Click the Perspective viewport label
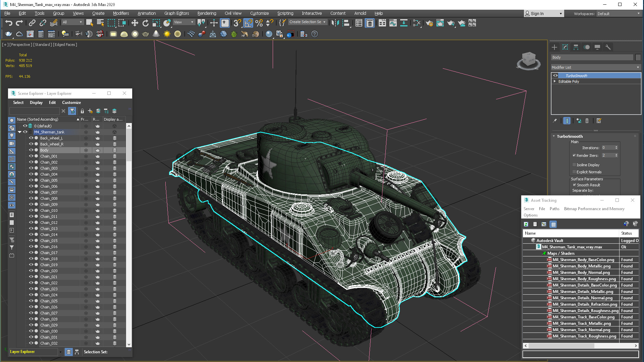The height and width of the screenshot is (362, 644). click(x=21, y=45)
